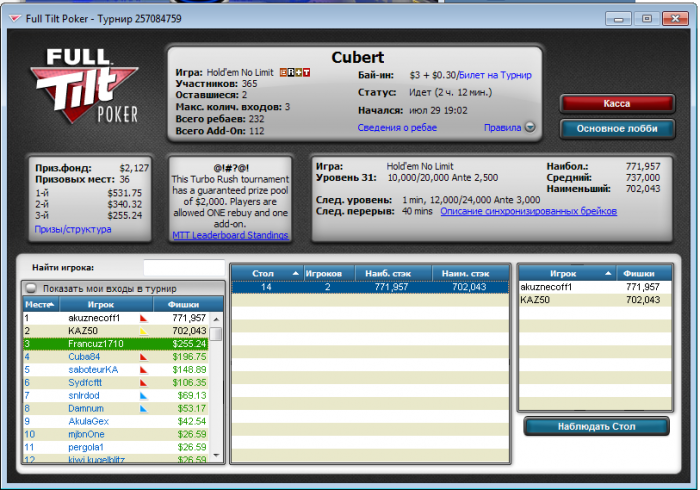Viewport: 700px width, 490px height.
Task: Sort tables by Наим. стэк column
Action: click(x=471, y=273)
